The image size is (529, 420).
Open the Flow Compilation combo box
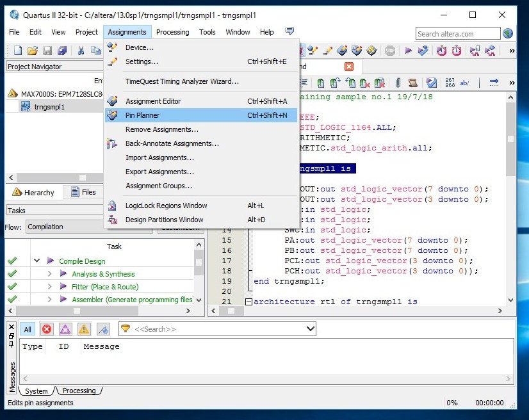pyautogui.click(x=89, y=227)
